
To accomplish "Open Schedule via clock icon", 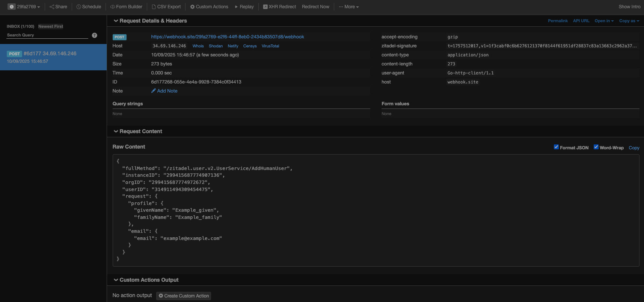I will pos(79,7).
